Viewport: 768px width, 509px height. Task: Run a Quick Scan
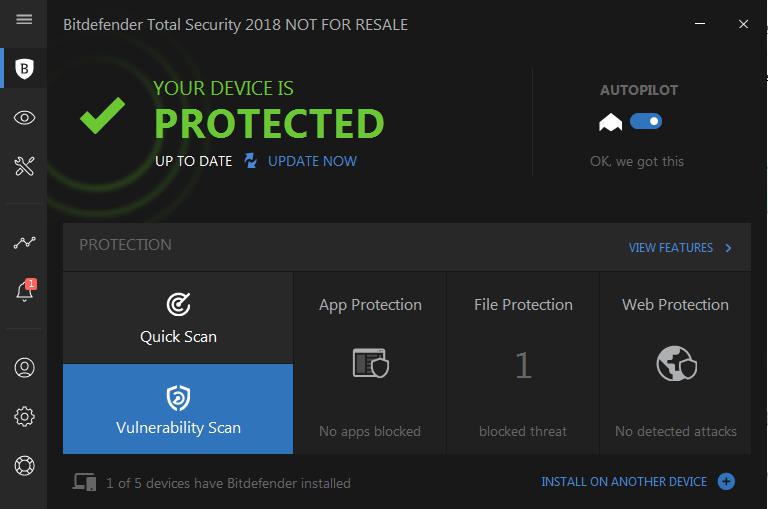point(178,318)
